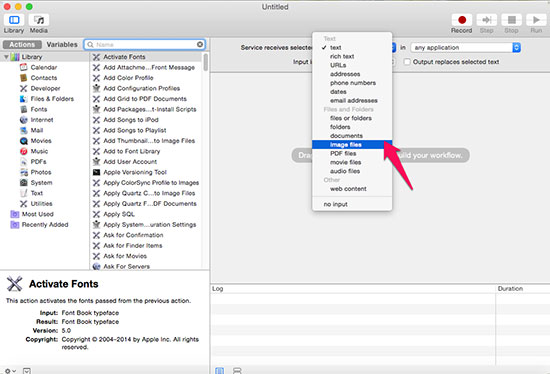Select the PDFs category icon
This screenshot has width=550, height=374.
pos(24,162)
